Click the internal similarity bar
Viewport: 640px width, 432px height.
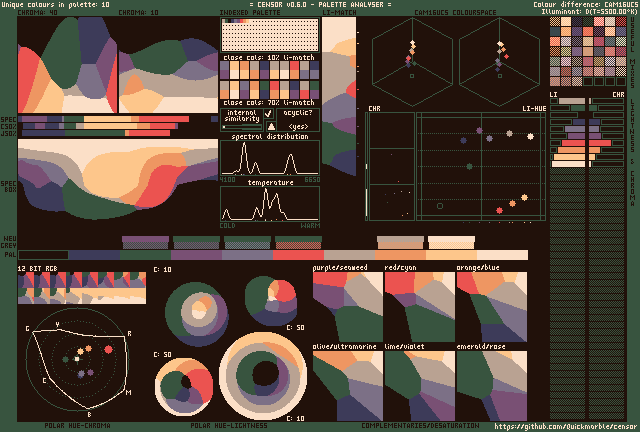(241, 127)
